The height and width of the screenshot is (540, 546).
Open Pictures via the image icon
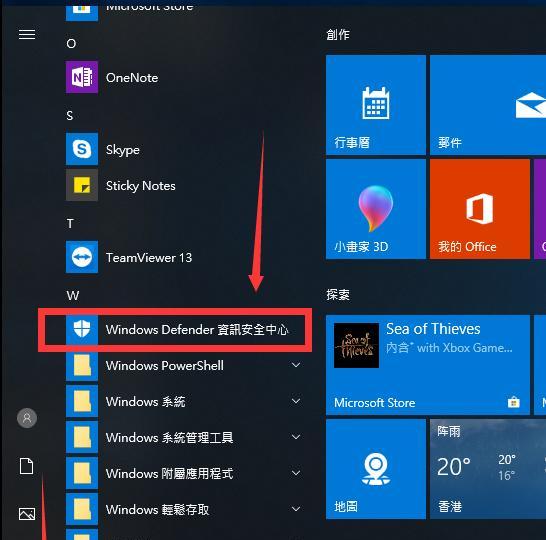pyautogui.click(x=27, y=514)
